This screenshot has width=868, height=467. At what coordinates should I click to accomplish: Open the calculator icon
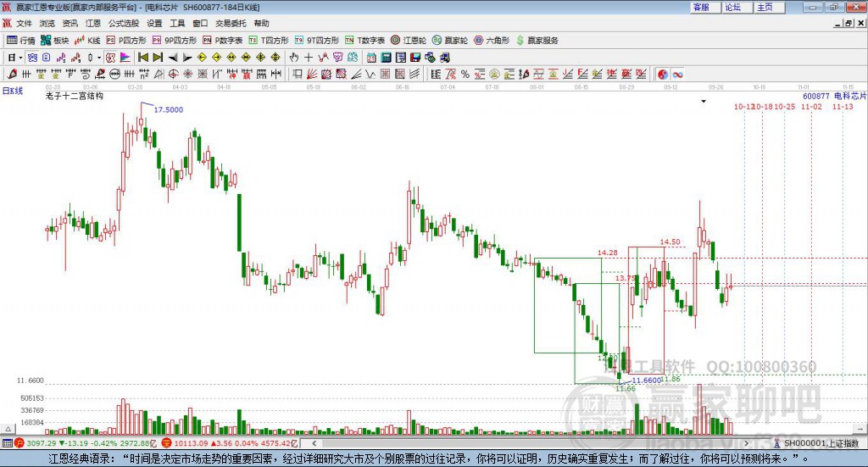(387, 58)
